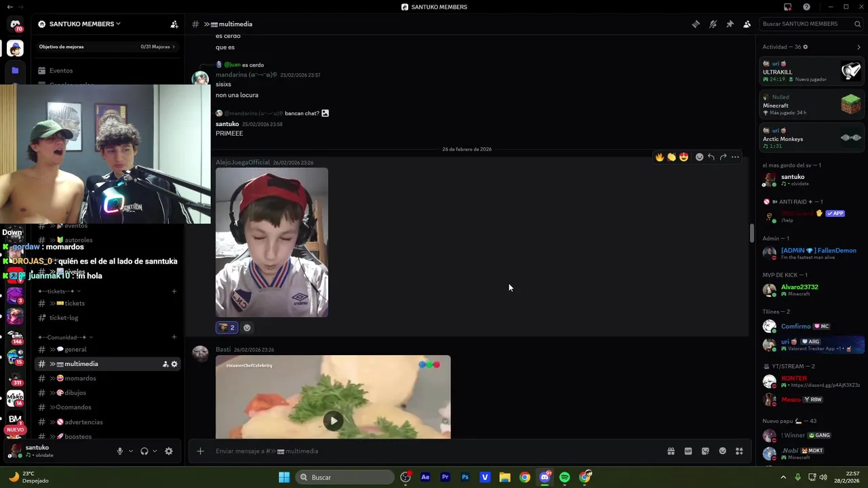868x488 pixels.
Task: Open Eventos in sidebar
Action: [60, 70]
